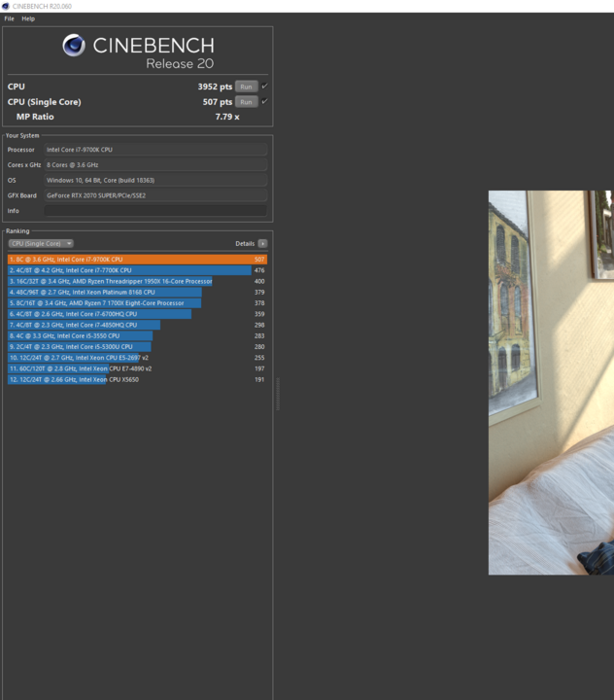Toggle the checkbox beside Single Core Run button
Viewport: 614px width, 700px height.
click(264, 101)
